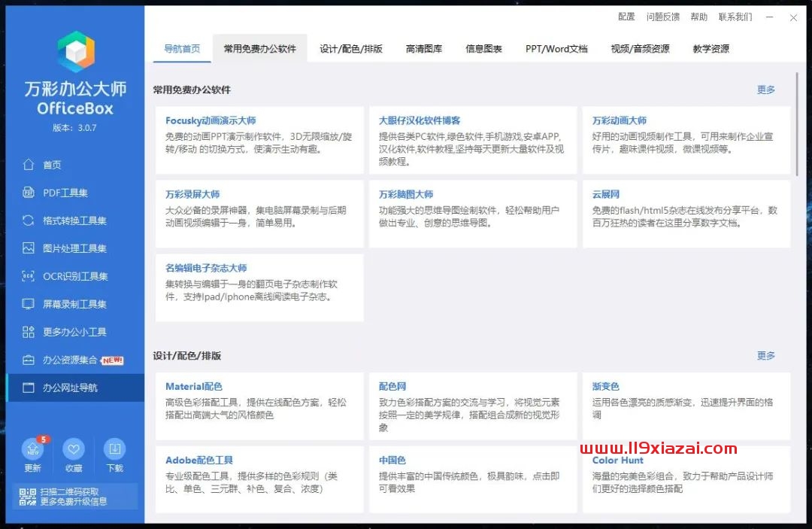
Task: Open the 设计/配色/排版 tab
Action: [x=351, y=49]
